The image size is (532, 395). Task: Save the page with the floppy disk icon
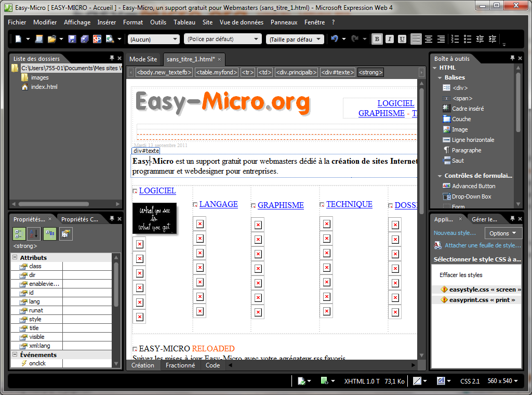[72, 39]
